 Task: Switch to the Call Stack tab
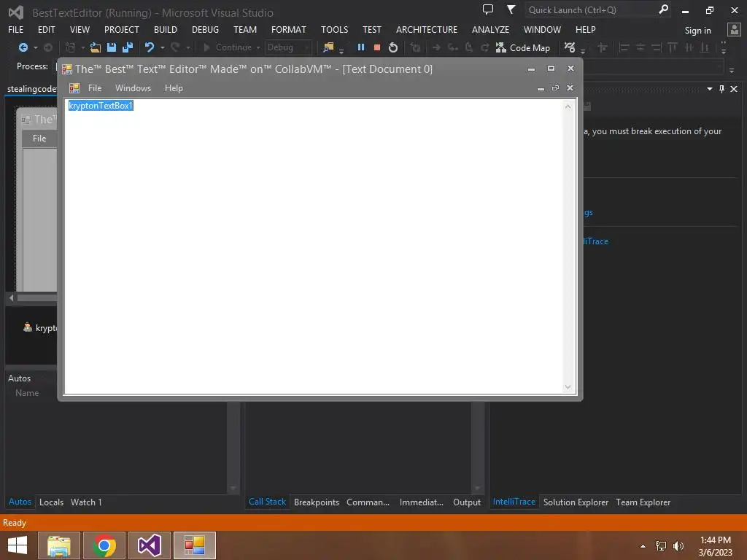point(267,502)
